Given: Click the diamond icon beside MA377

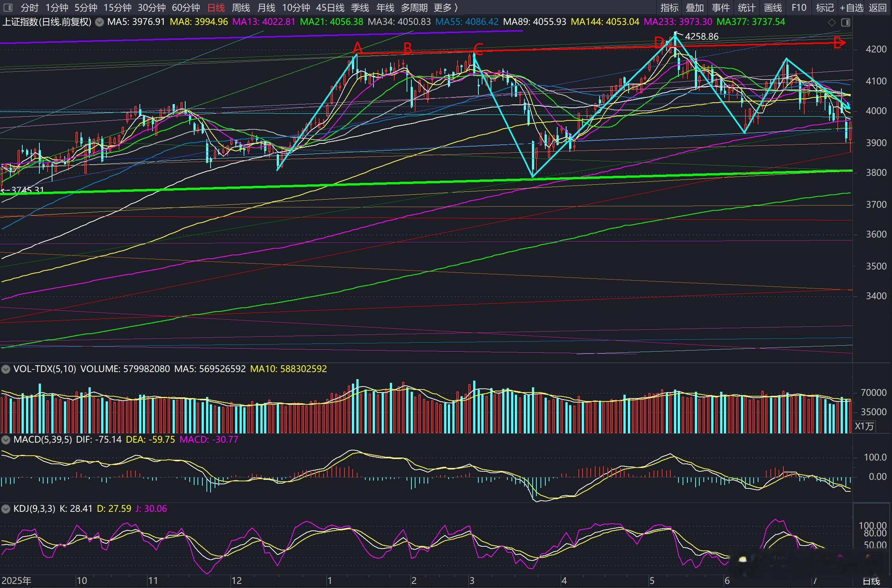Looking at the screenshot, I should pos(832,23).
